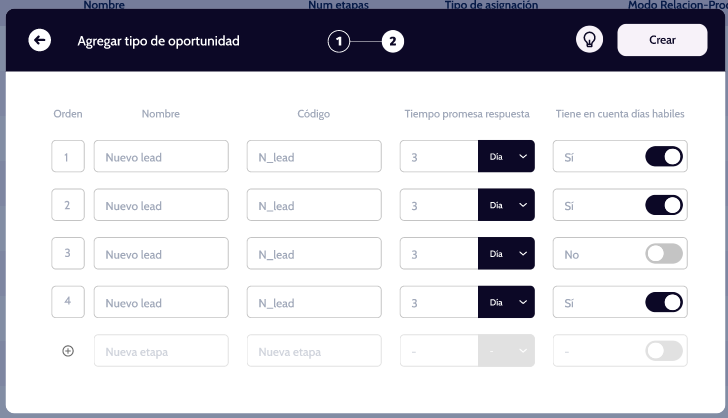Go to step 2 in the stepper
Screen dimensions: 728x418
(393, 41)
